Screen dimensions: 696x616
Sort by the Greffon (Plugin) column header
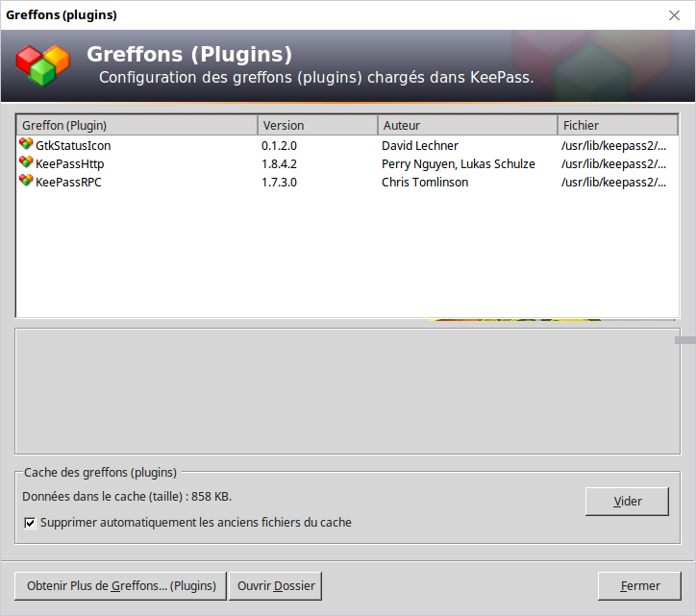tap(137, 126)
